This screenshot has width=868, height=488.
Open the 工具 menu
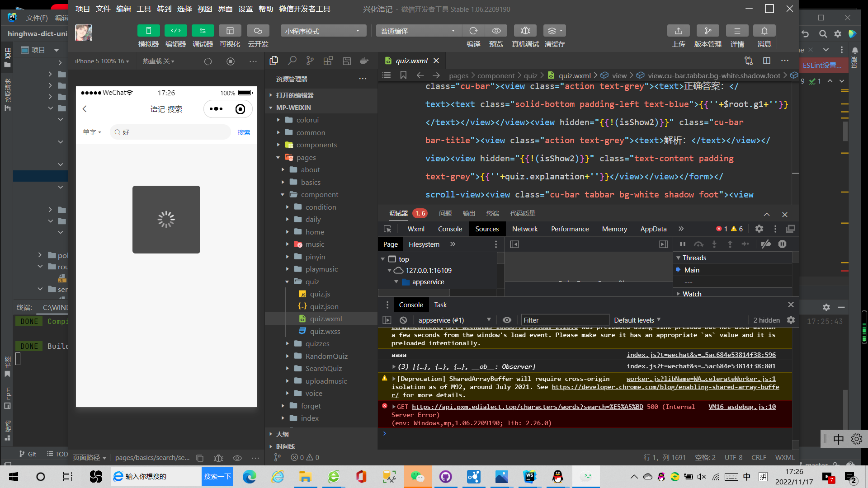[144, 9]
